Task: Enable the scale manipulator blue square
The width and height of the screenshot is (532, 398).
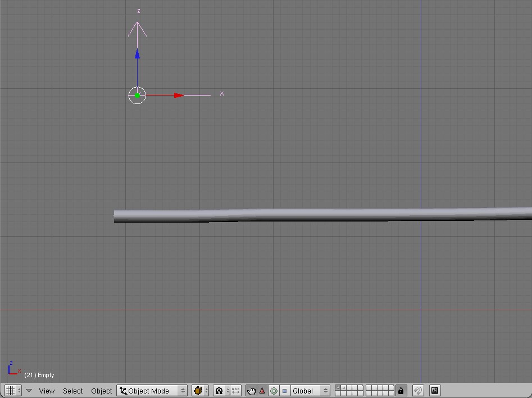Action: pos(285,391)
